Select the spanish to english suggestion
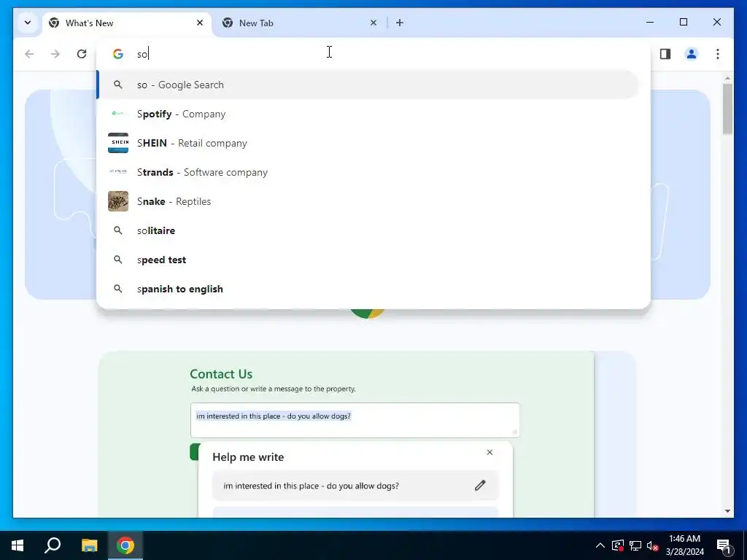This screenshot has height=560, width=747. [368, 289]
